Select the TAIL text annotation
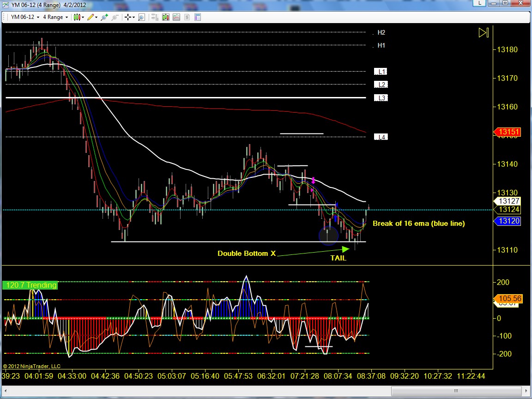 tap(338, 258)
